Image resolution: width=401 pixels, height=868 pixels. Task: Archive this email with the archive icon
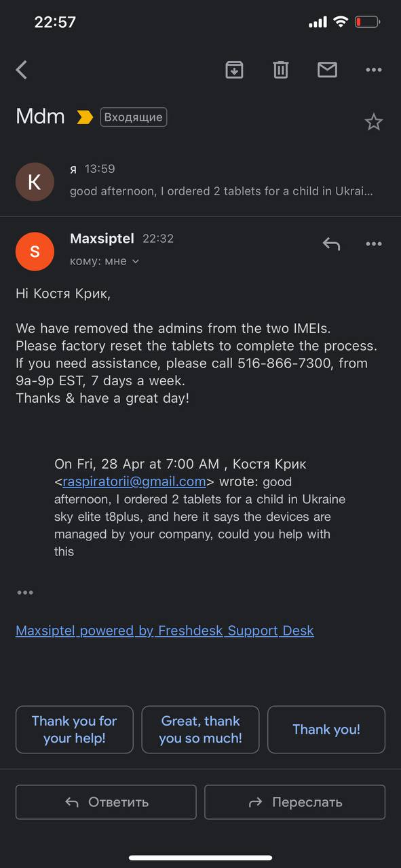pyautogui.click(x=234, y=69)
